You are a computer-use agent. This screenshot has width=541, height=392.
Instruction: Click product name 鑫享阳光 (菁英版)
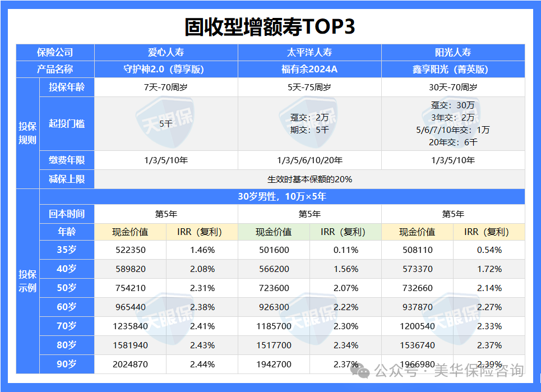coord(453,70)
